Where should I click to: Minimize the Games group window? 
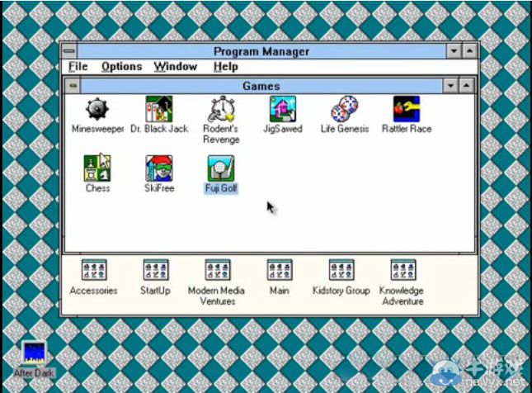click(x=450, y=86)
